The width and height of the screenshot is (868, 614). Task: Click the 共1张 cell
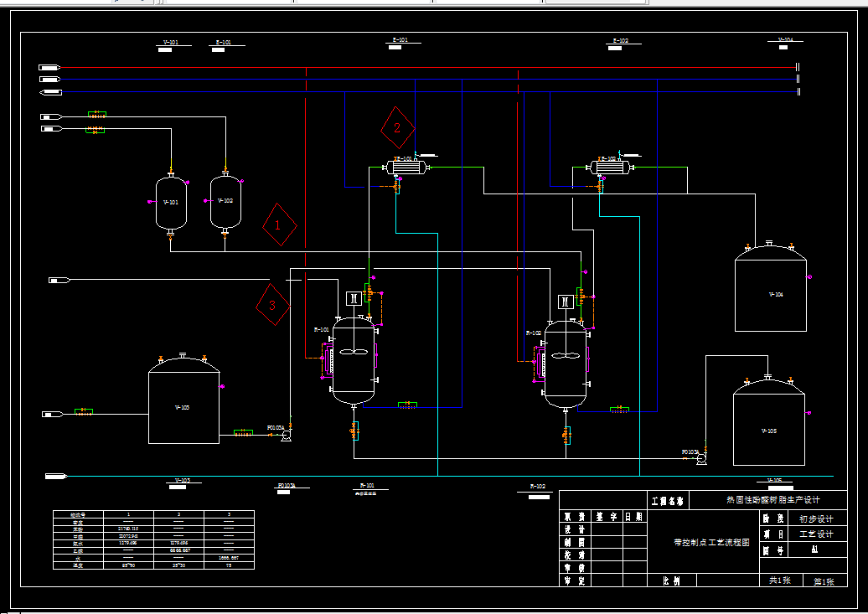[x=780, y=580]
